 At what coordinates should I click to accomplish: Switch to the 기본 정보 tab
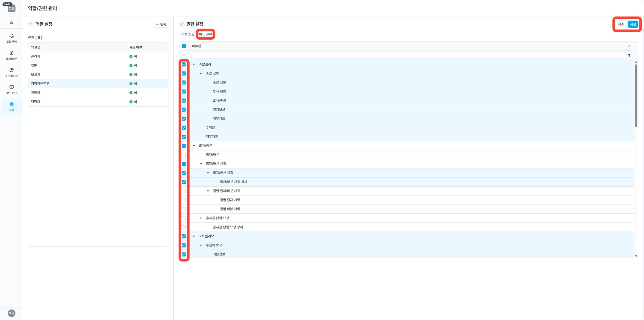tap(188, 35)
